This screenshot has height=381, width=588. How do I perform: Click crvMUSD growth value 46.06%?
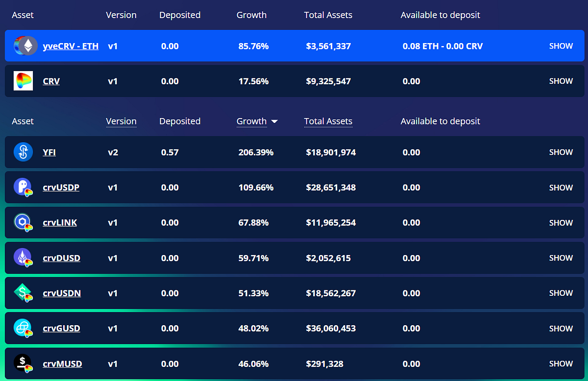click(x=253, y=364)
